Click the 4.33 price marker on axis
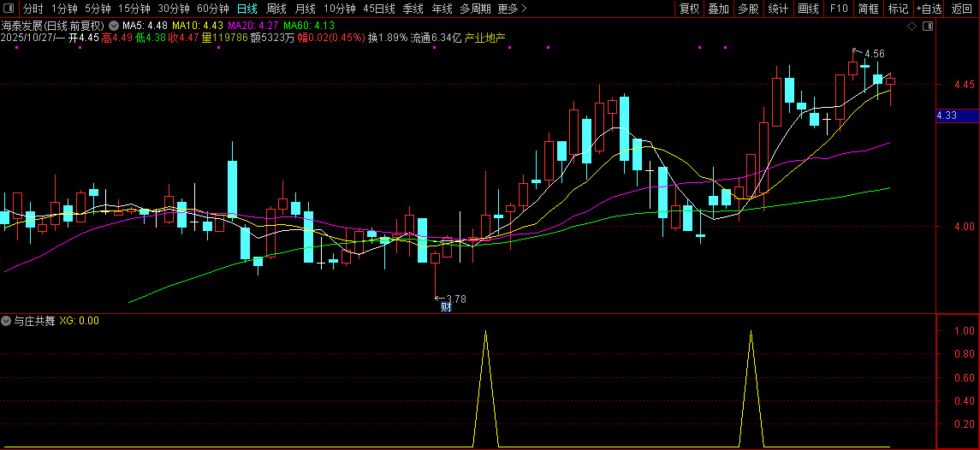This screenshot has width=980, height=450. 947,115
